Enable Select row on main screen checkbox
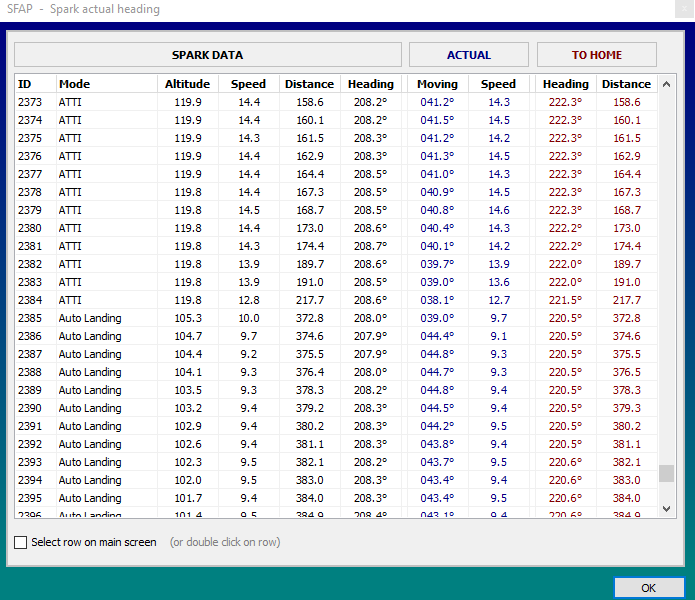 [21, 542]
